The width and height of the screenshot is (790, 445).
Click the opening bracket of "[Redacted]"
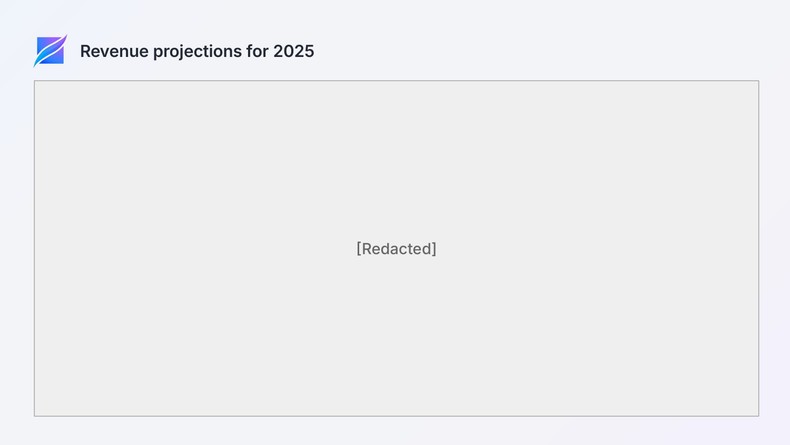coord(359,249)
